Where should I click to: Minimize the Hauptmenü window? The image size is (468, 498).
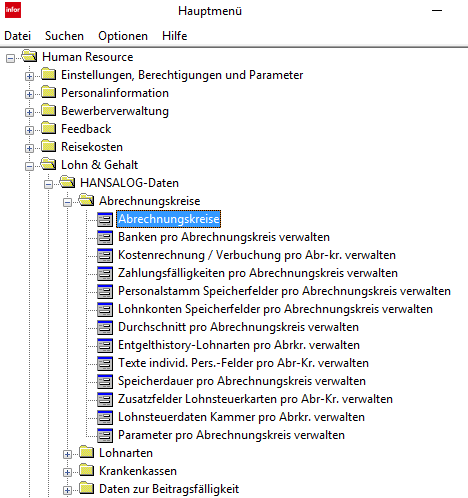point(437,11)
